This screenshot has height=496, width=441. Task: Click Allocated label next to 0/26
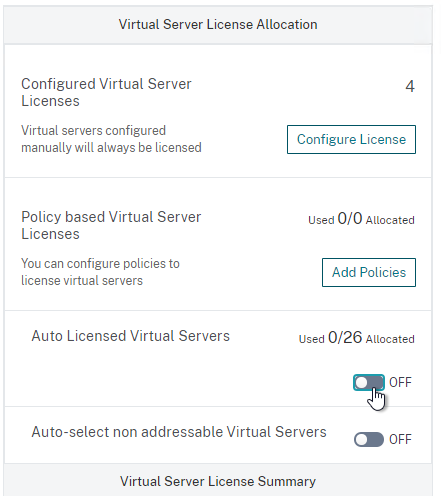pyautogui.click(x=390, y=339)
